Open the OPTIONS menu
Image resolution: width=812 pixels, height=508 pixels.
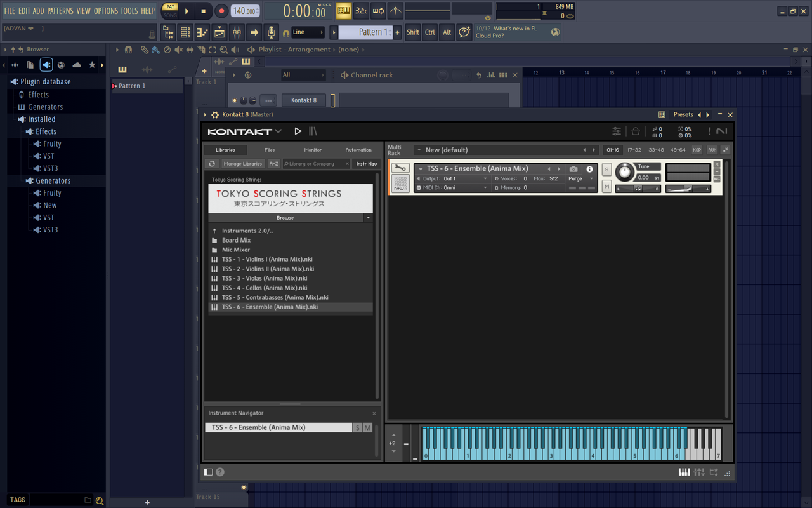click(x=106, y=11)
